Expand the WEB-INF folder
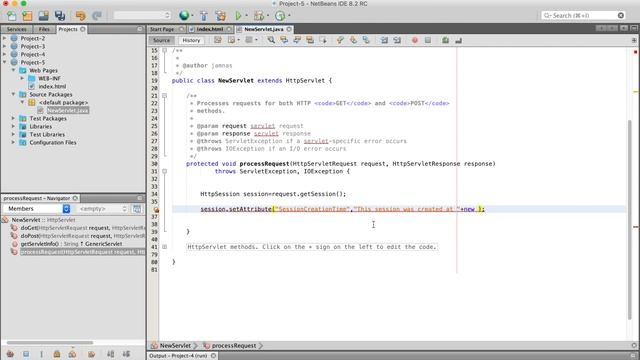Viewport: 640px width, 360px height. point(22,78)
